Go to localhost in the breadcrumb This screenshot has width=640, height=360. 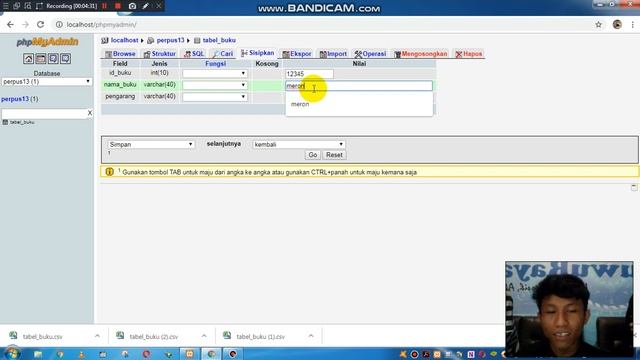(124, 40)
